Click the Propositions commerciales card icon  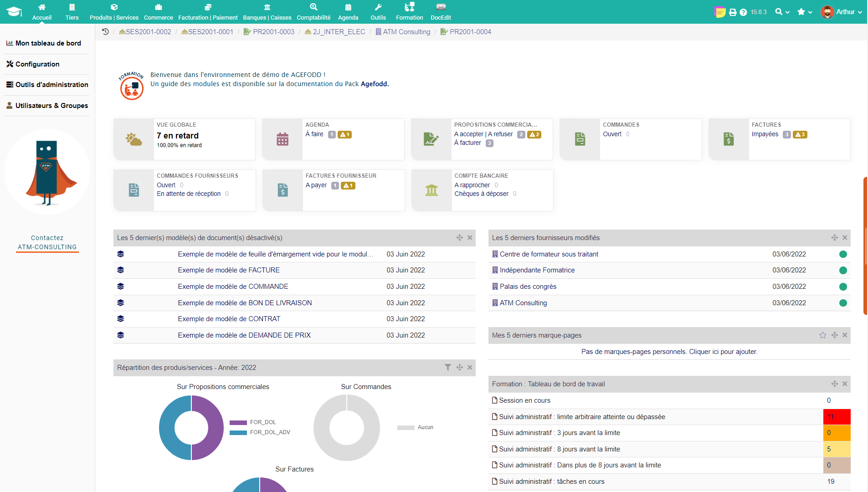click(431, 139)
